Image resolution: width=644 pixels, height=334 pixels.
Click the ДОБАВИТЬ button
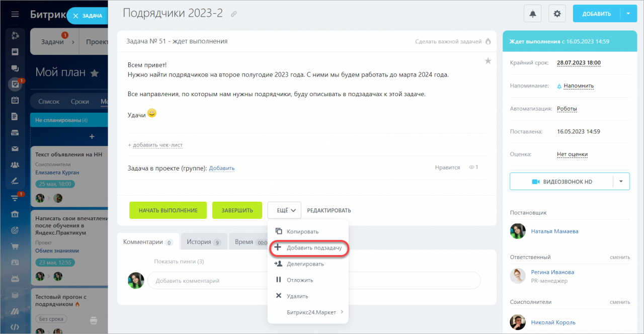(596, 14)
